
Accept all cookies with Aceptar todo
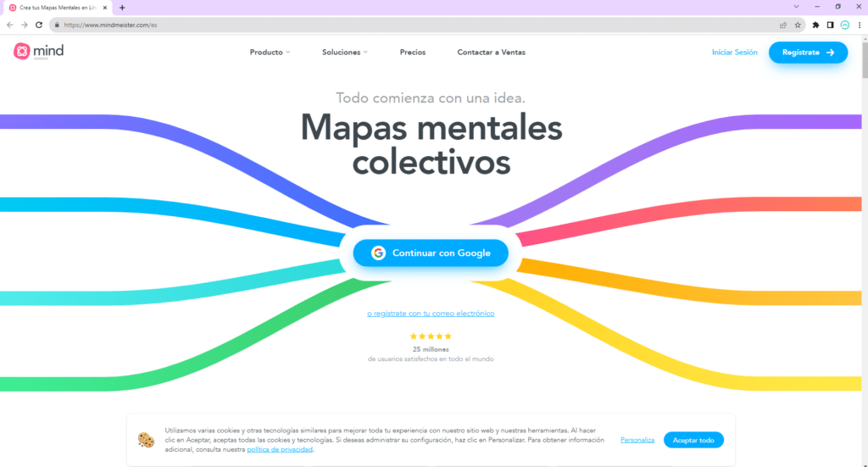693,440
